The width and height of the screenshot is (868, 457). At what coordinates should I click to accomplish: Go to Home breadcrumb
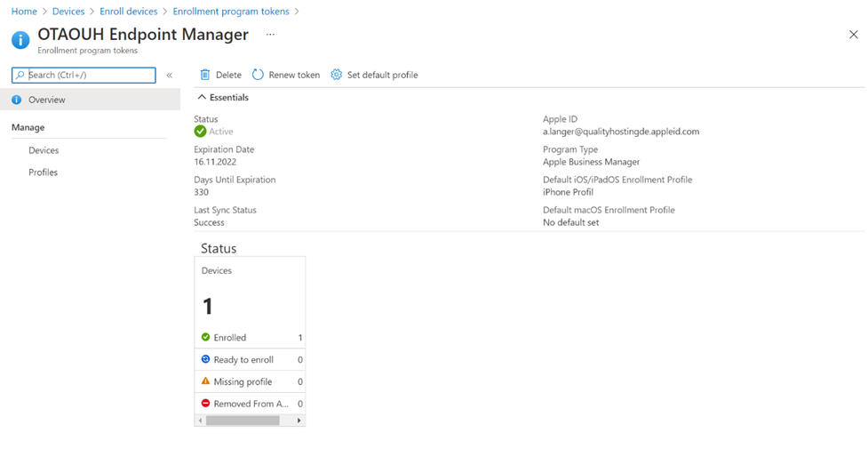point(24,11)
